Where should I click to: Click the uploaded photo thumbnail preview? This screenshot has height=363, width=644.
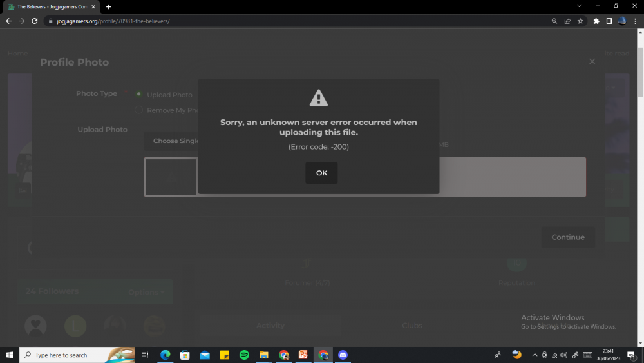coord(171,177)
